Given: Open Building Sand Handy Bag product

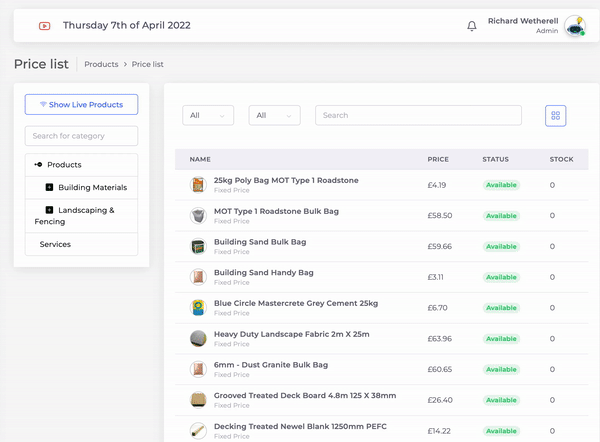Looking at the screenshot, I should tap(264, 272).
